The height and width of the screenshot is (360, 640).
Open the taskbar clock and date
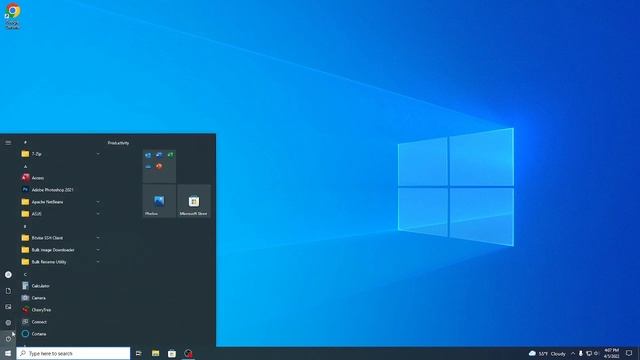tap(611, 353)
